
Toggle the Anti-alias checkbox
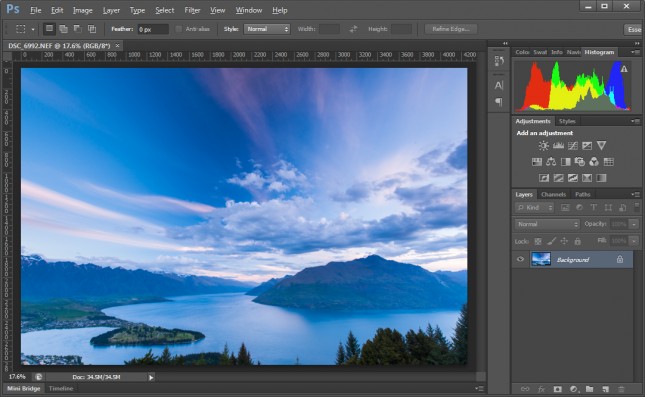click(x=179, y=29)
